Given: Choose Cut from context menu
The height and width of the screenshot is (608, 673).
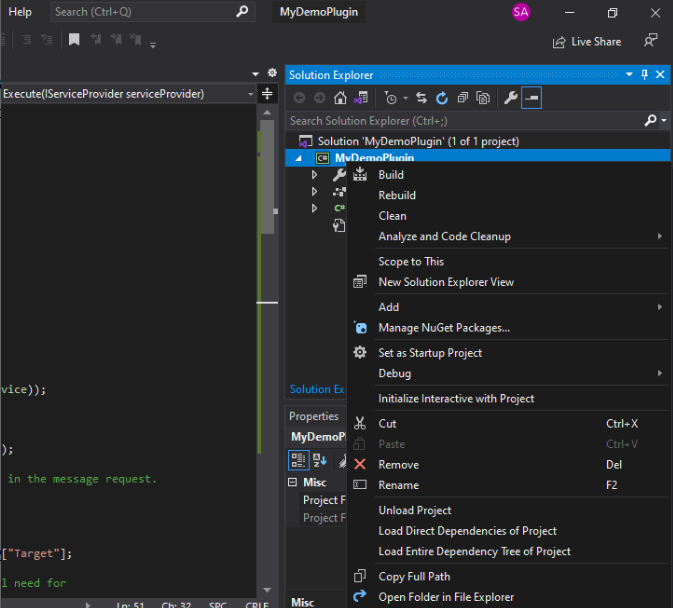Looking at the screenshot, I should click(x=509, y=423).
